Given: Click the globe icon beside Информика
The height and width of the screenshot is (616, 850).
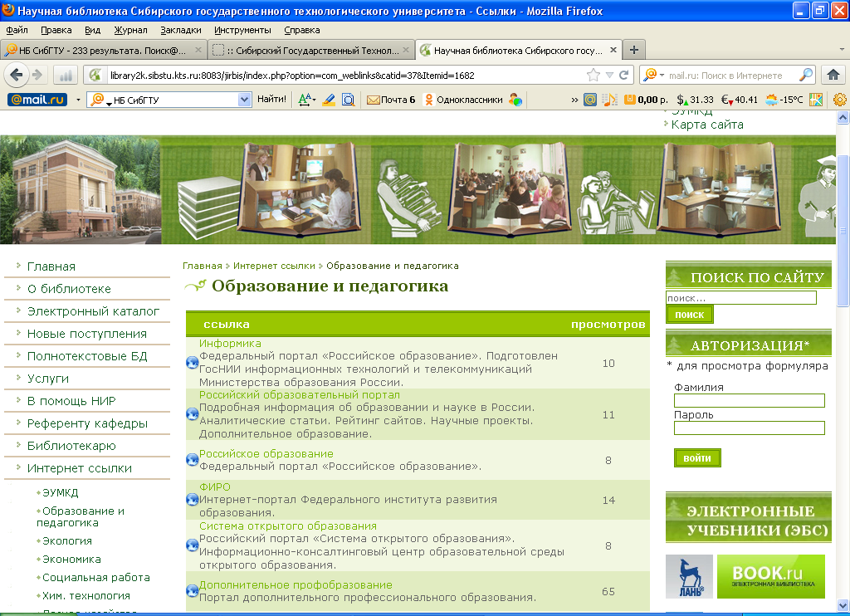Looking at the screenshot, I should pyautogui.click(x=192, y=363).
